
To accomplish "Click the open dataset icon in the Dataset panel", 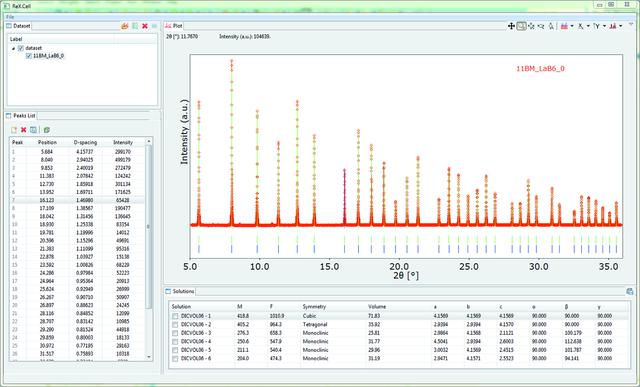I will 125,26.
